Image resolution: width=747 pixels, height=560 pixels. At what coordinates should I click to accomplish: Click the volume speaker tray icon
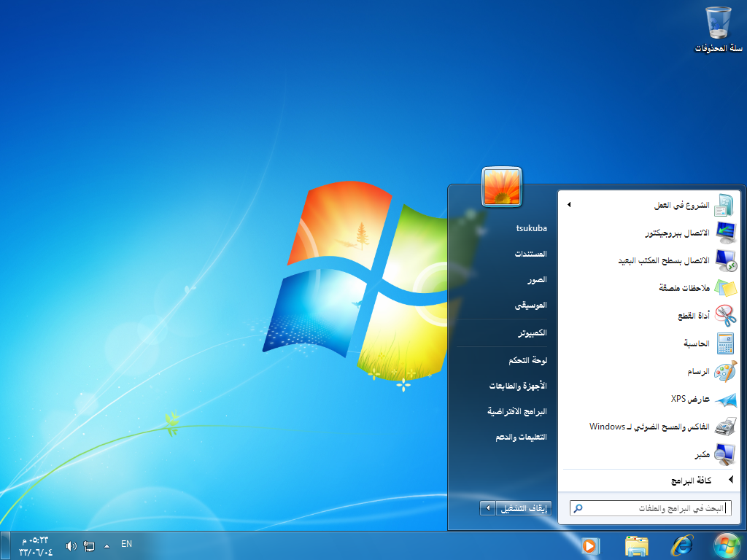[71, 546]
